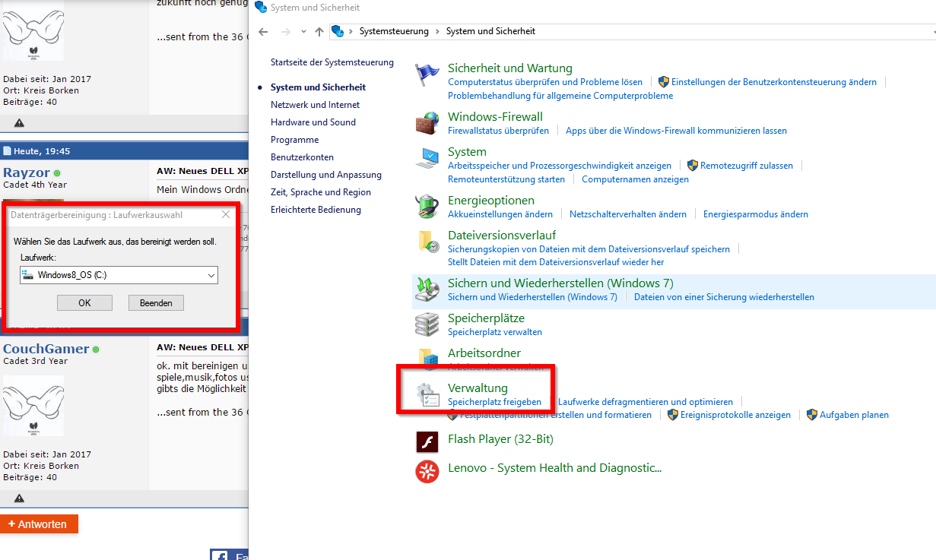Open Speicherplatz verwalten link

click(x=495, y=332)
